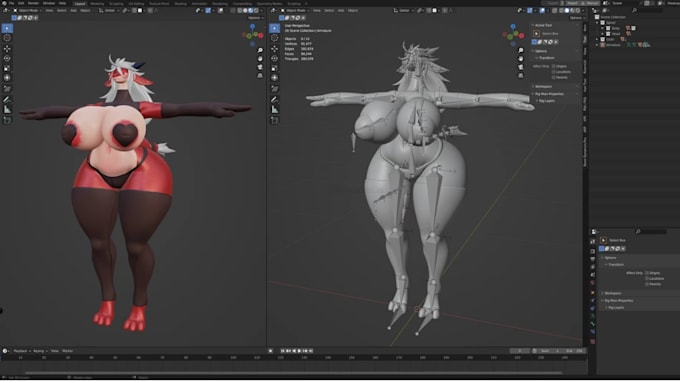680x383 pixels.
Task: Switch perspective/orthographic icon in left viewport
Action: tap(260, 75)
